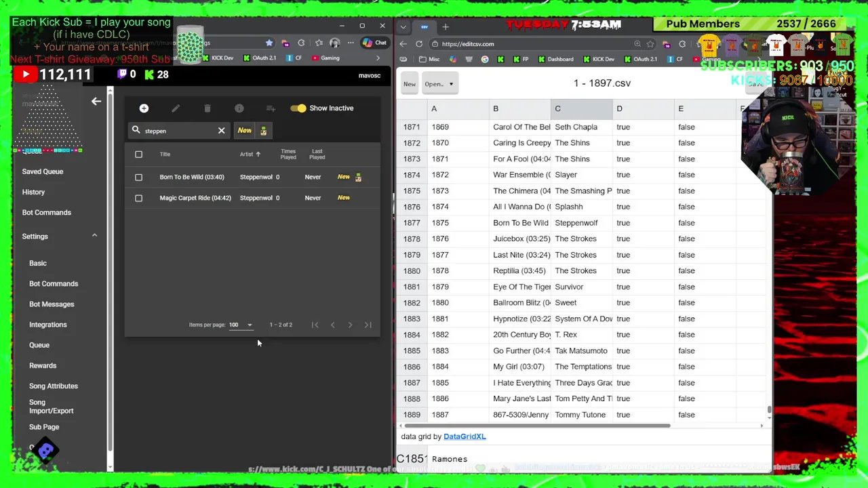Switch to the csv tab in right browser
The height and width of the screenshot is (488, 868).
point(425,27)
